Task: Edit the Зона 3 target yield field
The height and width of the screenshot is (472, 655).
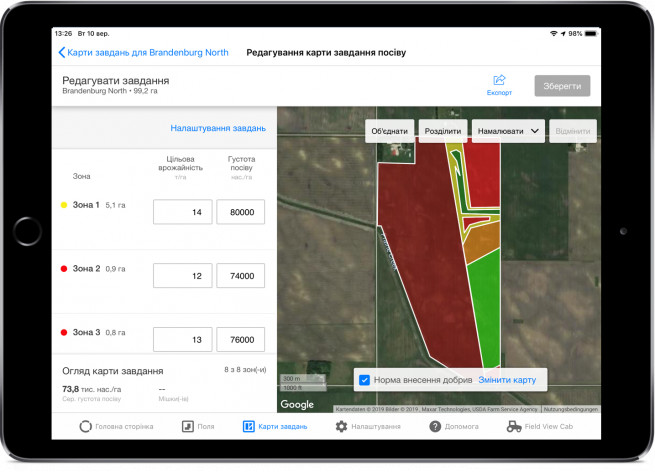Action: 183,339
